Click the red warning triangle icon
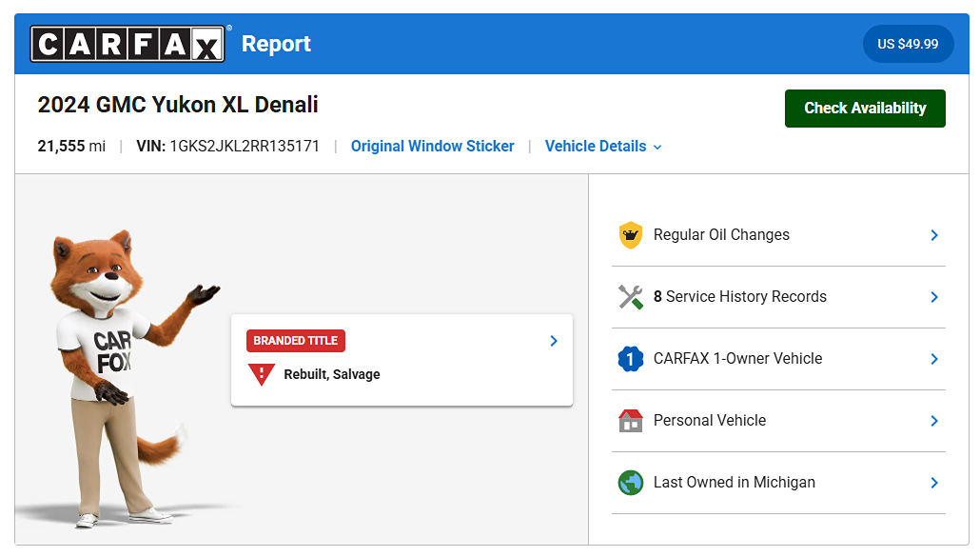This screenshot has width=980, height=557. [262, 374]
